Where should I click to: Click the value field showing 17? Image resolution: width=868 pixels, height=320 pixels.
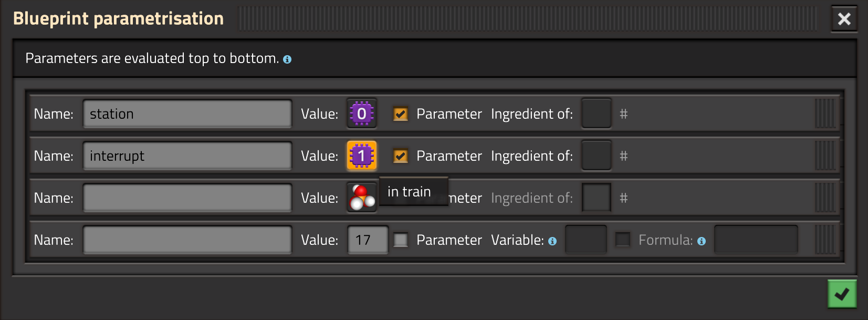(x=368, y=240)
